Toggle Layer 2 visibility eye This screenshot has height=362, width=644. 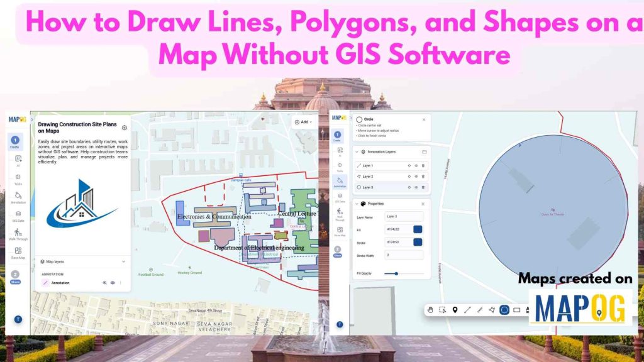[x=416, y=177]
